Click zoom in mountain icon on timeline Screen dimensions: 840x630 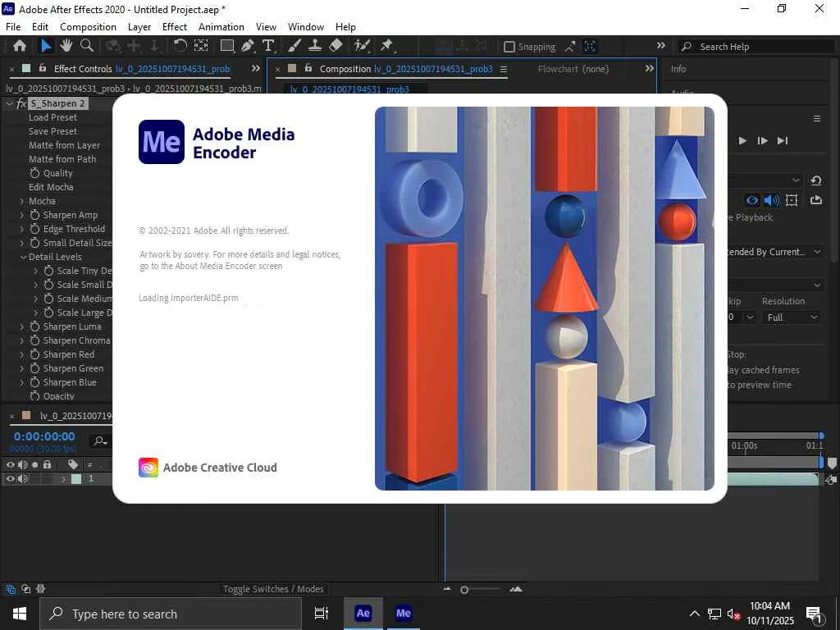click(517, 589)
